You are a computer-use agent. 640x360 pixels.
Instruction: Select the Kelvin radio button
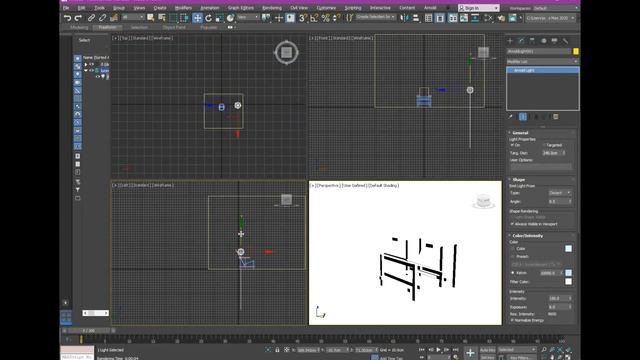tap(513, 273)
